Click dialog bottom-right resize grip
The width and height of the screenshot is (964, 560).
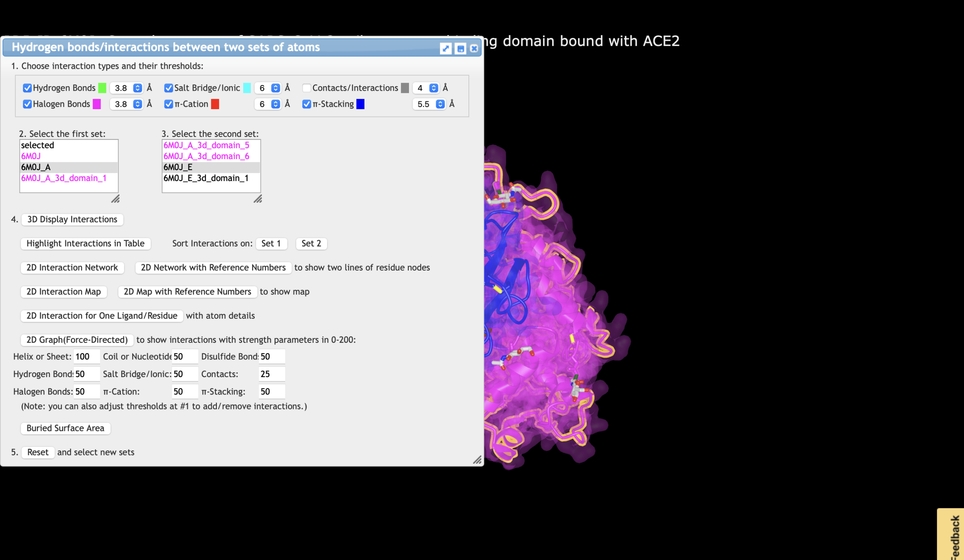(x=477, y=460)
